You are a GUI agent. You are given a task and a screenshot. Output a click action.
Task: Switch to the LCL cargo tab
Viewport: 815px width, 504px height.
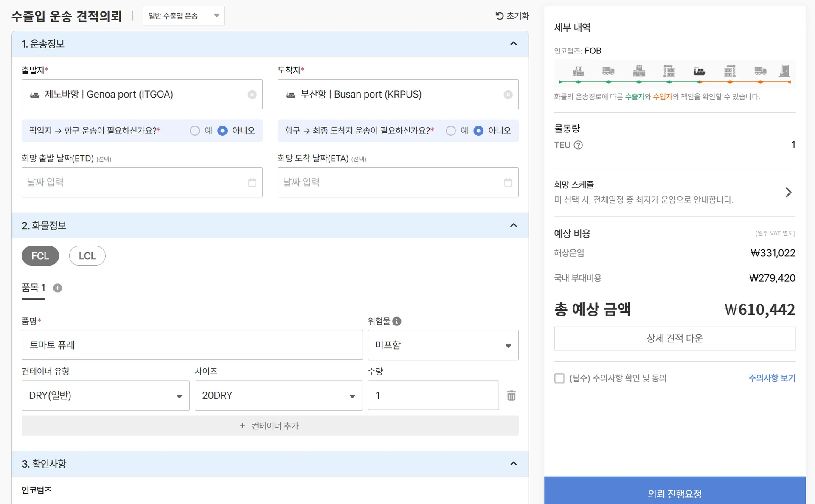coord(87,256)
